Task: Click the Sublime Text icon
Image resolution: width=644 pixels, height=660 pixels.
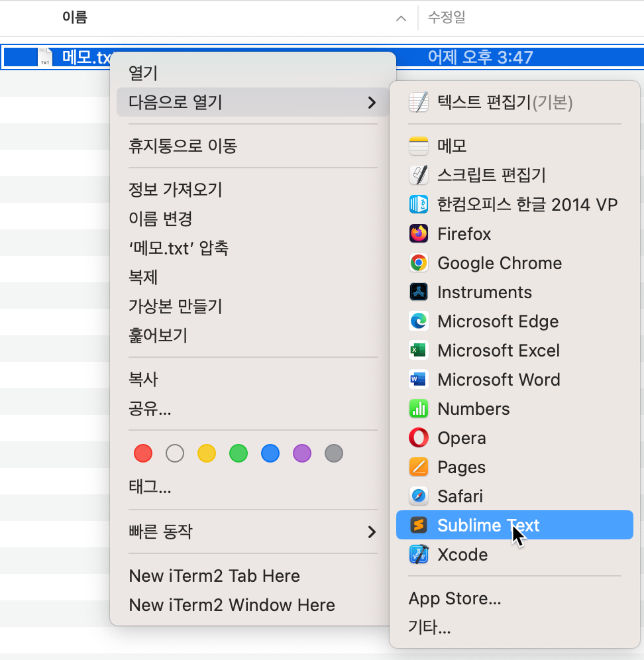Action: [x=418, y=525]
